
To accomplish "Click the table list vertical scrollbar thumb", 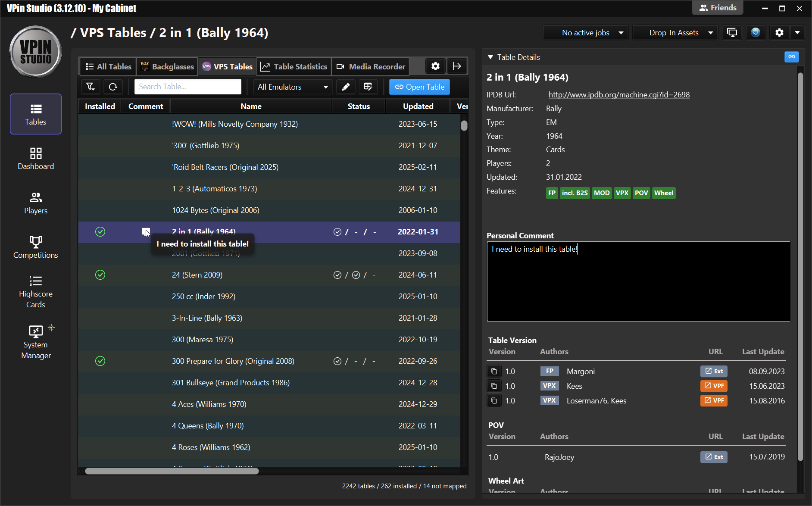I will [464, 125].
